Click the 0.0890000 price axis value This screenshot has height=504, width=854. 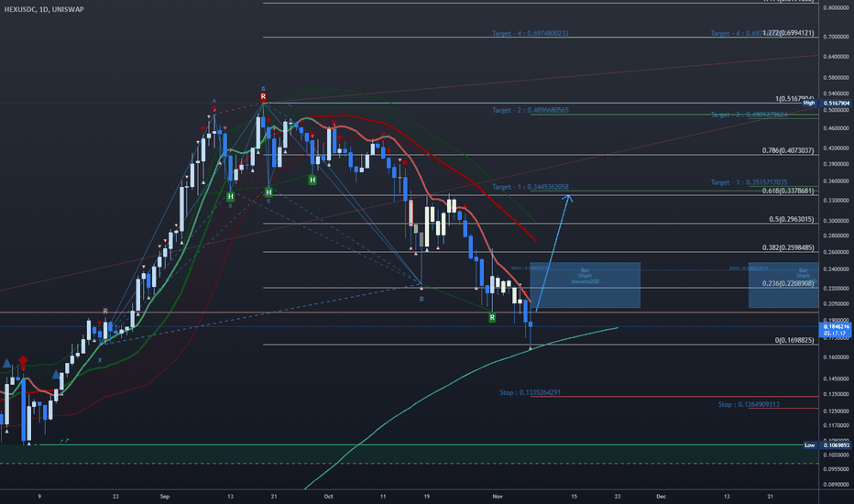[x=836, y=484]
